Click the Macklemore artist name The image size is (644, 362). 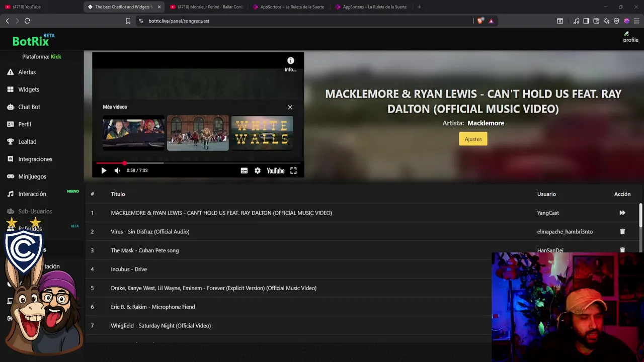(x=486, y=123)
